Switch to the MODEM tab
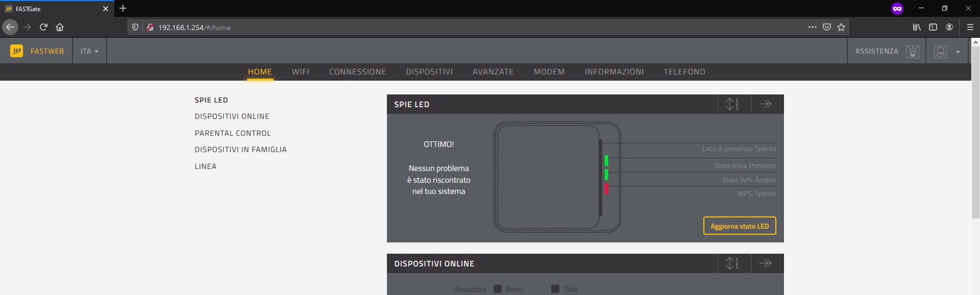This screenshot has height=295, width=980. [549, 72]
